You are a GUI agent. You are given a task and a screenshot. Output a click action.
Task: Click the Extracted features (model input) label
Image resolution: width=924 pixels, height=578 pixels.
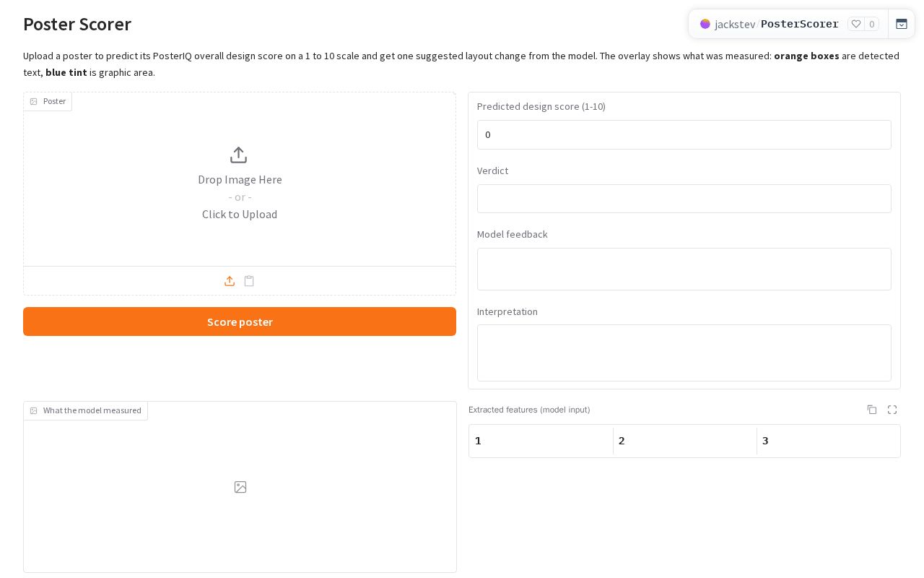(529, 410)
